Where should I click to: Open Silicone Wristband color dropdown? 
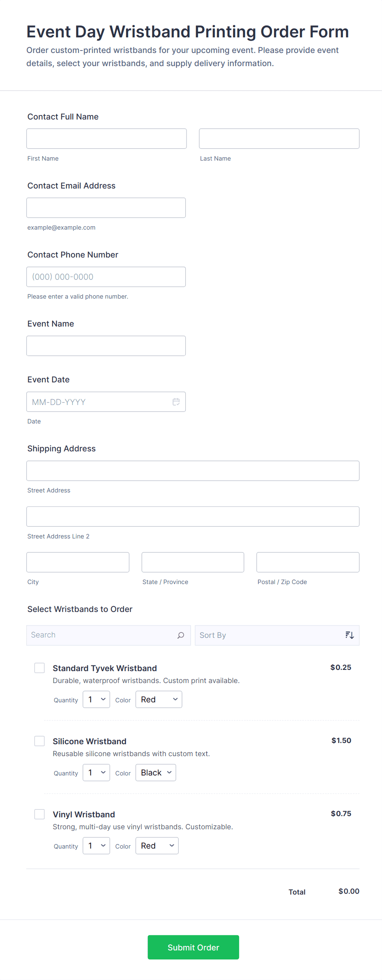pyautogui.click(x=156, y=773)
